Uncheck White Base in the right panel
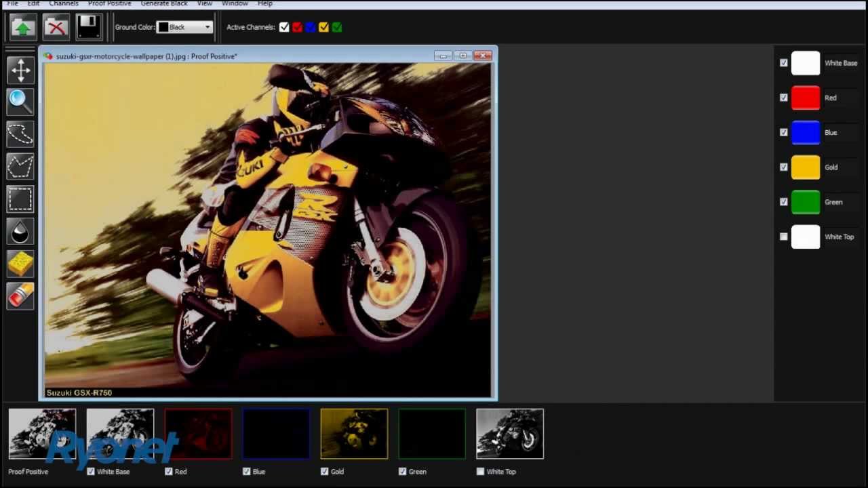Image resolution: width=868 pixels, height=488 pixels. (784, 63)
